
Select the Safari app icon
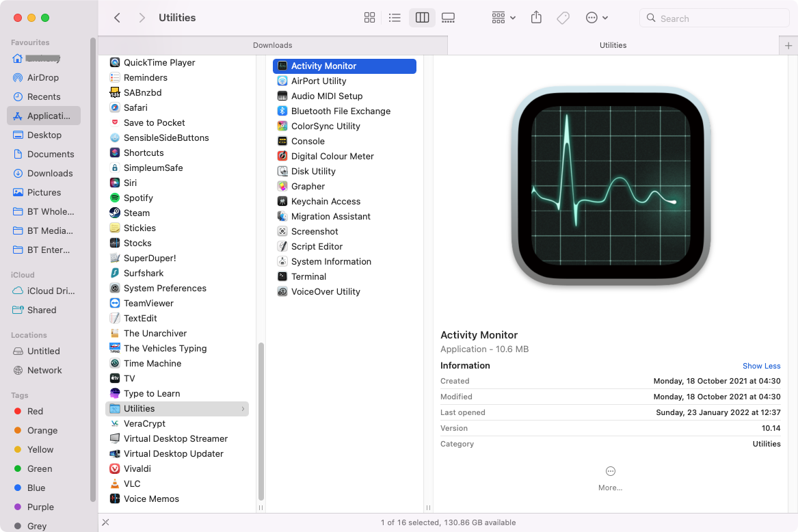[115, 107]
